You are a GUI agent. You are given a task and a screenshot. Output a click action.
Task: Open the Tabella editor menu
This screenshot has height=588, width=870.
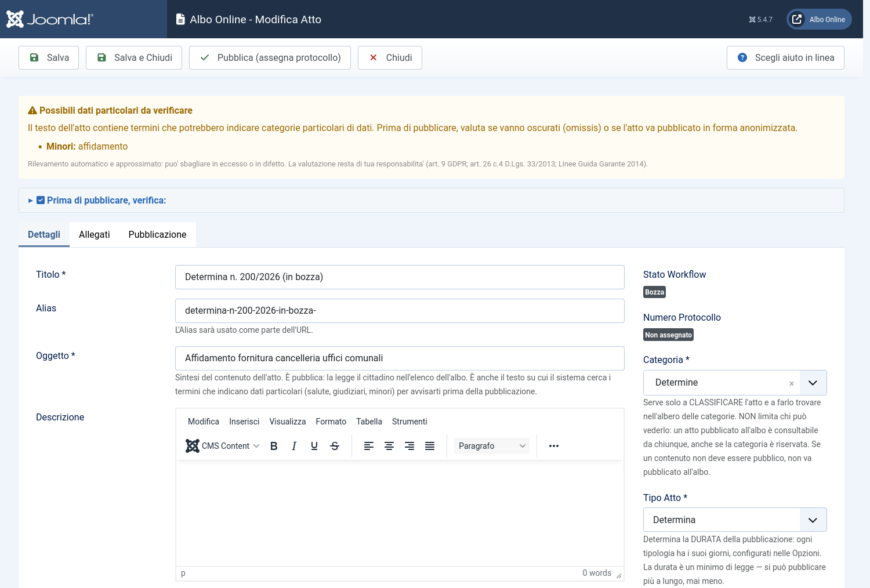pyautogui.click(x=369, y=422)
